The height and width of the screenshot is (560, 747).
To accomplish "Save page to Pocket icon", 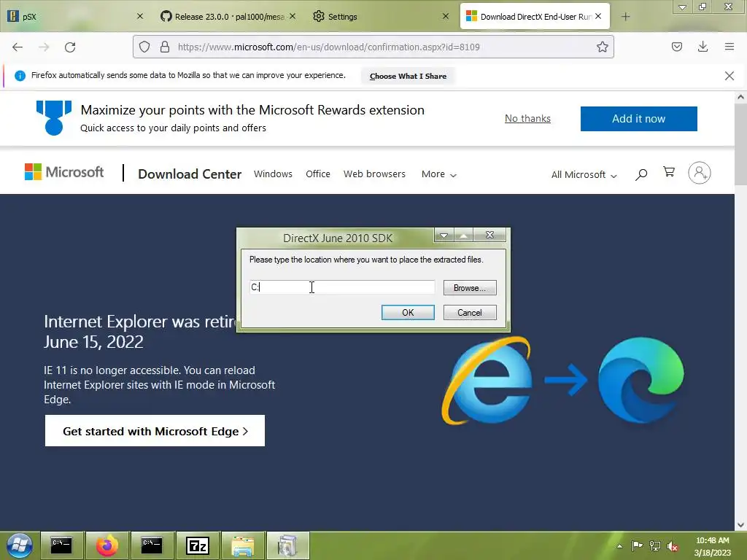I will click(x=676, y=47).
